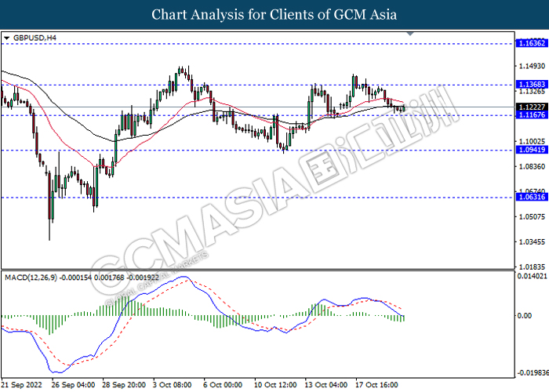This screenshot has width=549, height=392.
Task: Click the Chart Analysis for Clients title
Action: [274, 15]
